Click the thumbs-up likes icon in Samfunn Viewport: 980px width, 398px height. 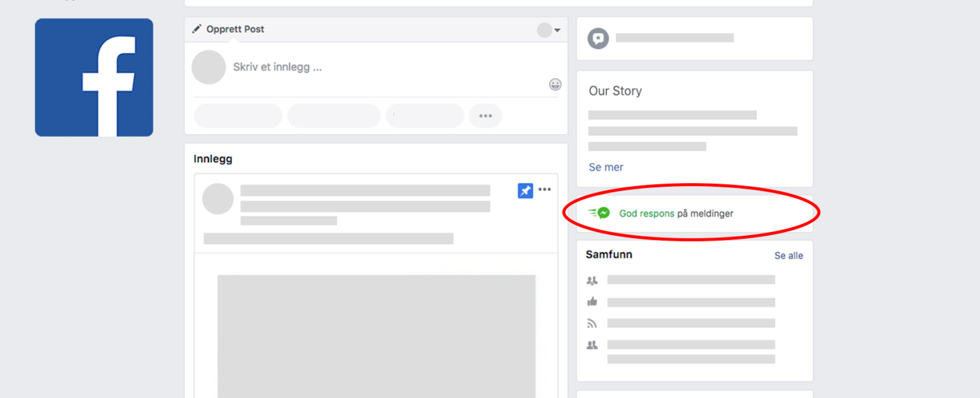(592, 302)
